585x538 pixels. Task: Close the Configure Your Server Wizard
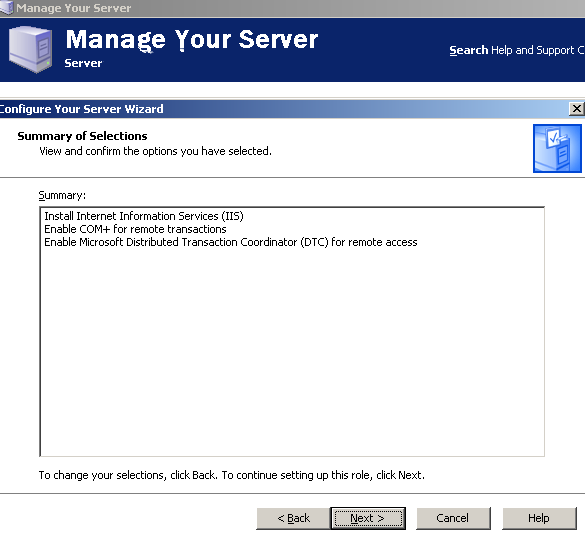(576, 109)
